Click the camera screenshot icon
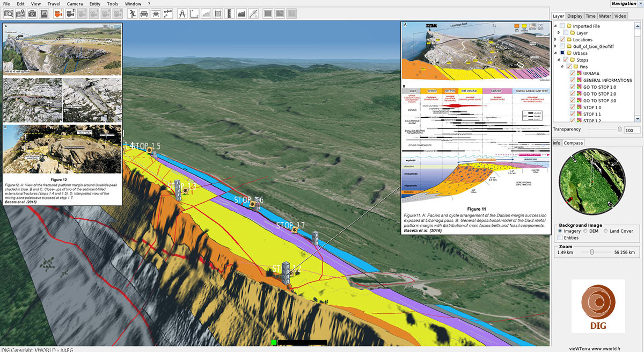This screenshot has width=644, height=352. click(32, 13)
